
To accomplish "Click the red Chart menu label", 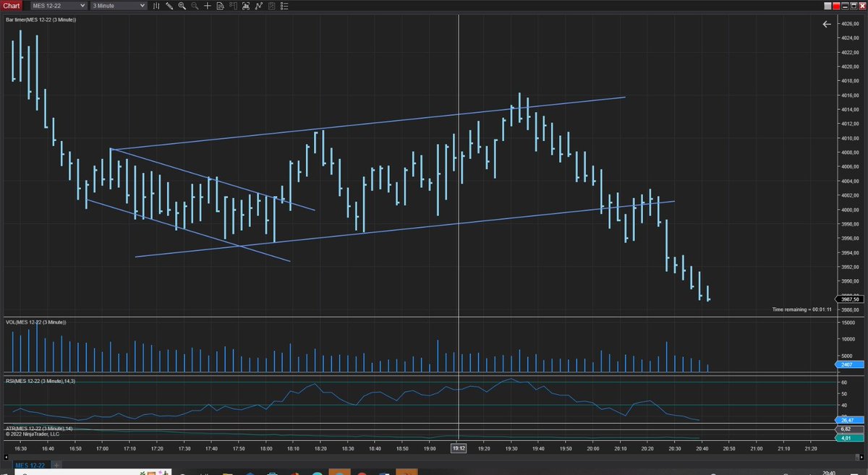I will point(10,6).
